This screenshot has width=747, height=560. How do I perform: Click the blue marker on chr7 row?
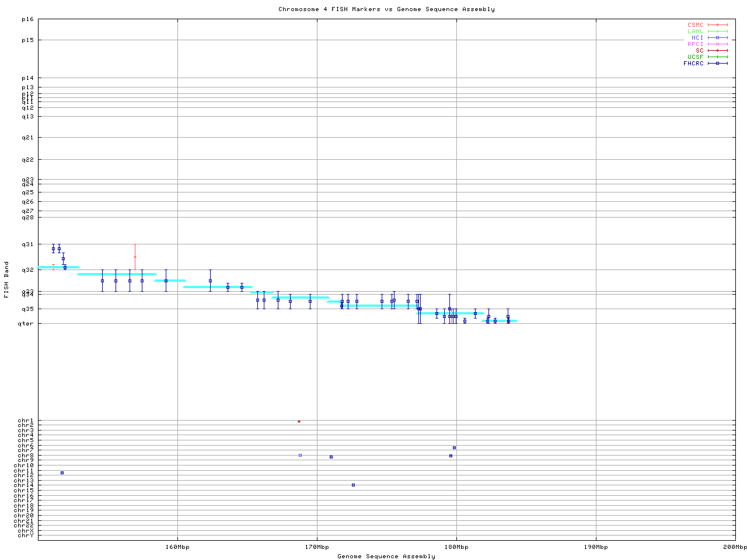click(x=454, y=447)
